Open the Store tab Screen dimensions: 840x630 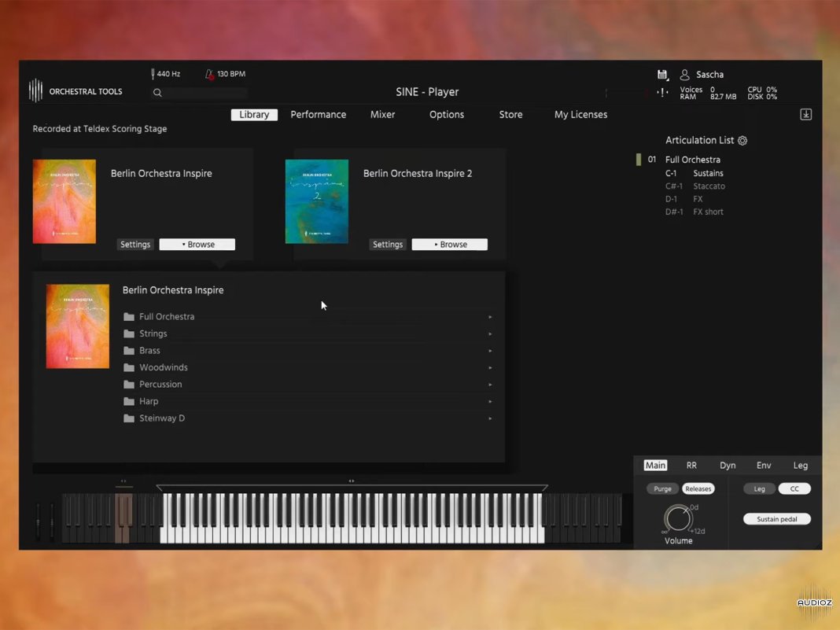[x=510, y=114]
